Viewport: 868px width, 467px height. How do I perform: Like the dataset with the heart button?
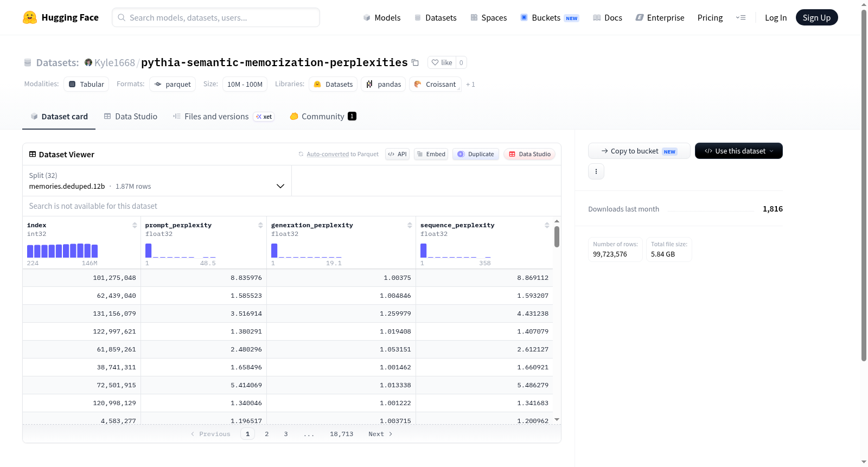tap(442, 62)
